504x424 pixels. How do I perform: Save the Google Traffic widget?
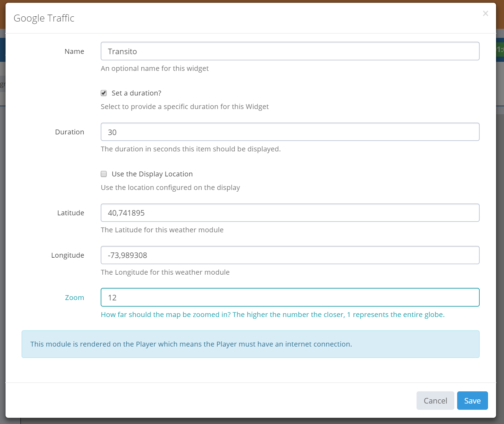tap(472, 400)
